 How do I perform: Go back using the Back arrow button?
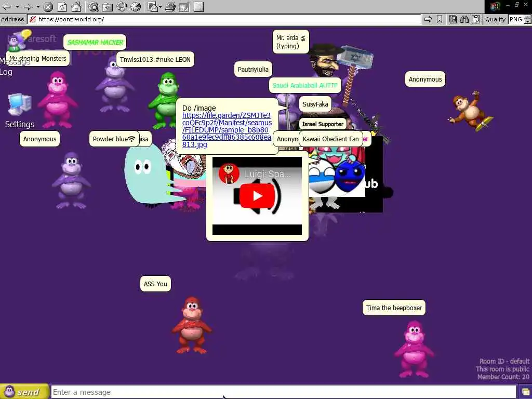[6, 6]
